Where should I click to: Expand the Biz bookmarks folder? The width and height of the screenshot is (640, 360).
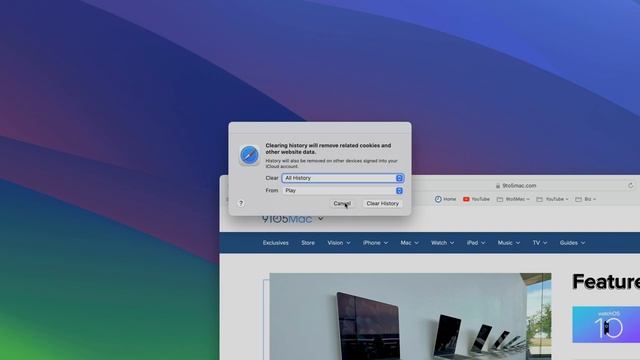click(586, 199)
